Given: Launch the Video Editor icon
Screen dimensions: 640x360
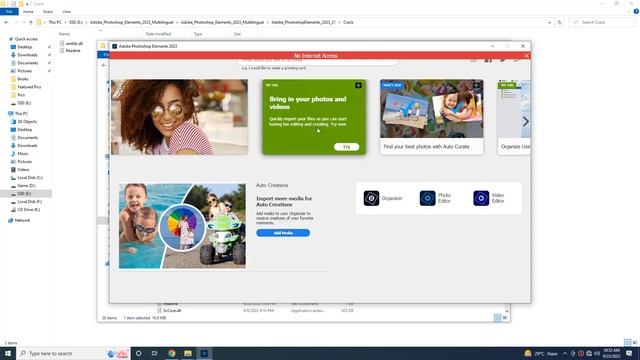Looking at the screenshot, I should (x=481, y=198).
